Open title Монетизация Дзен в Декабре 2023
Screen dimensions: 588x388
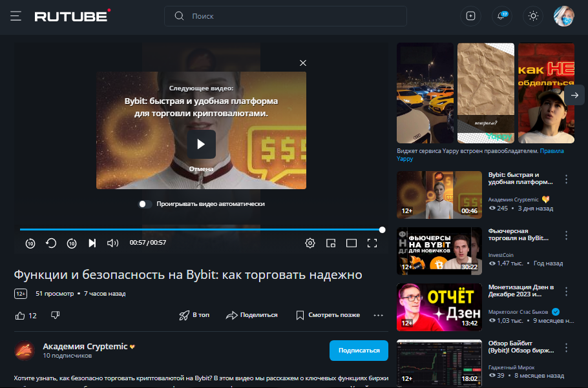521,291
